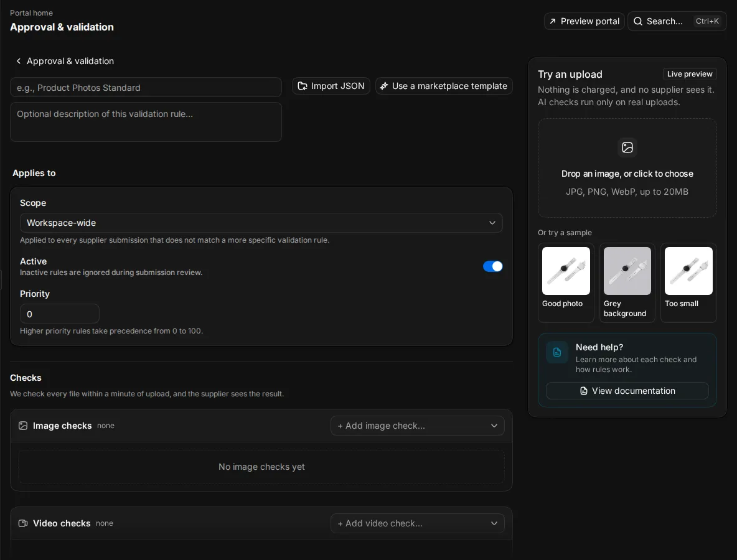The height and width of the screenshot is (560, 737).
Task: Click the Drop an image upload area
Action: pos(627,168)
